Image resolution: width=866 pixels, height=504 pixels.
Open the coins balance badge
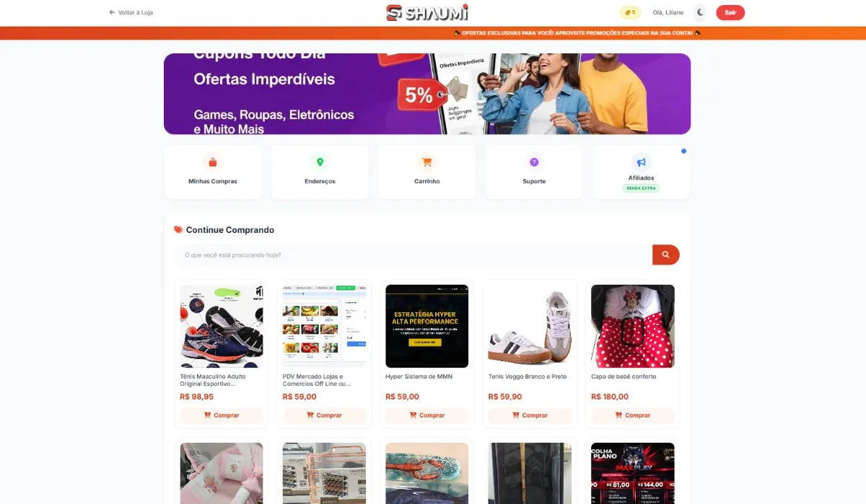(630, 12)
